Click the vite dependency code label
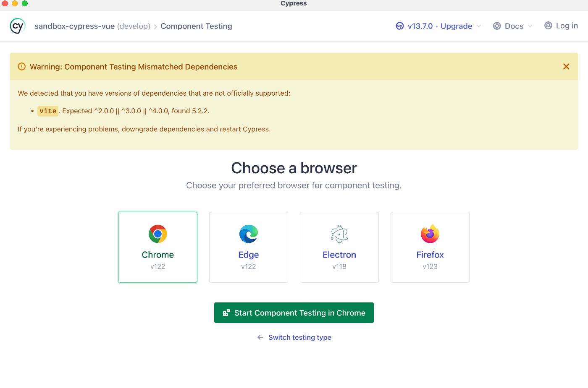This screenshot has width=588, height=388. click(x=48, y=111)
